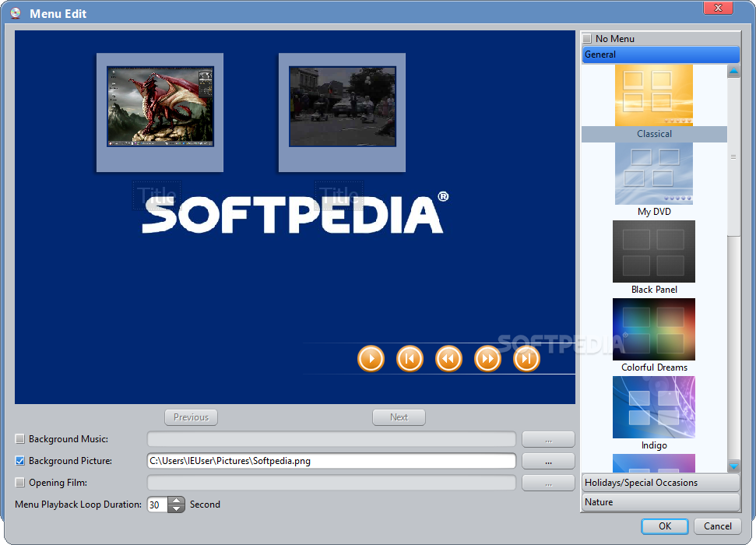Browse for Background Music file
Image resolution: width=756 pixels, height=545 pixels.
click(548, 439)
